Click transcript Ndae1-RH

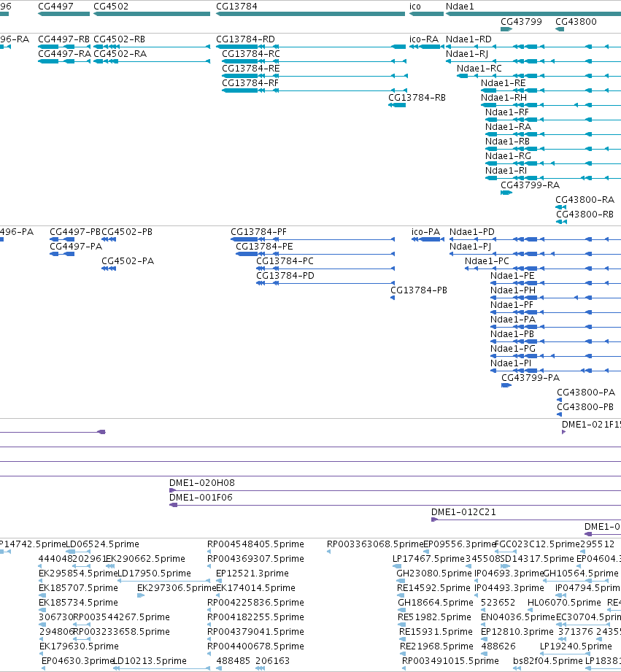(551, 105)
